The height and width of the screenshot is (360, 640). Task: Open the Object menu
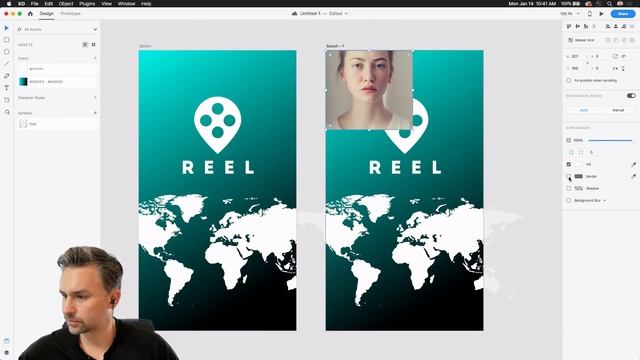[66, 4]
